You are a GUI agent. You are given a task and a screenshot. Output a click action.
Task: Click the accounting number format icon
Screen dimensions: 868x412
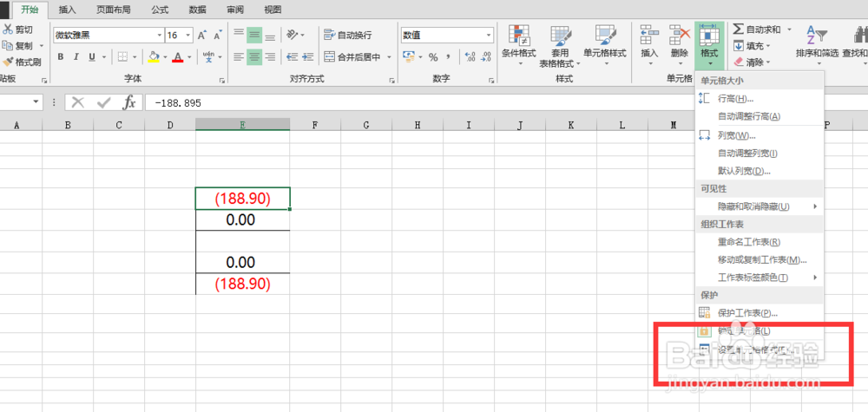(409, 56)
